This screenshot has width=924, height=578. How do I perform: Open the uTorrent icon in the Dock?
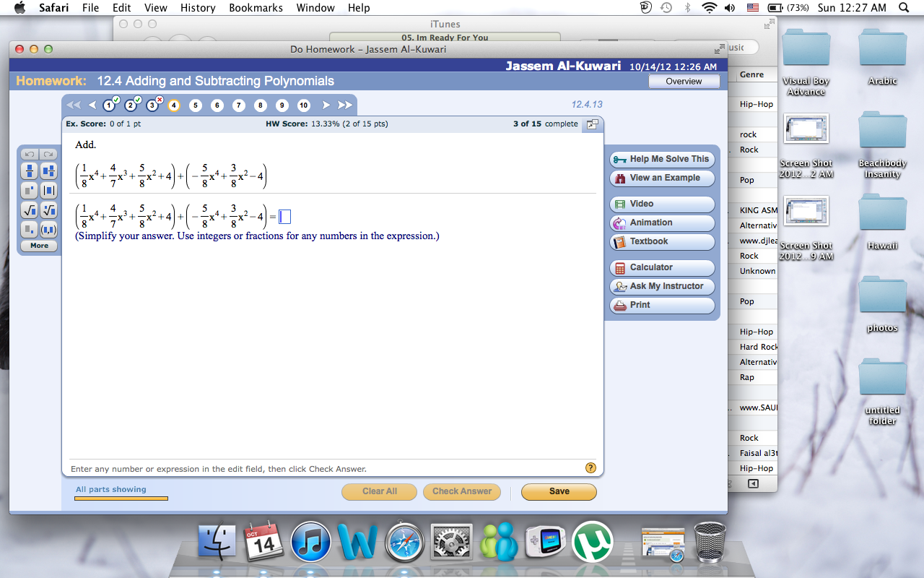point(593,543)
